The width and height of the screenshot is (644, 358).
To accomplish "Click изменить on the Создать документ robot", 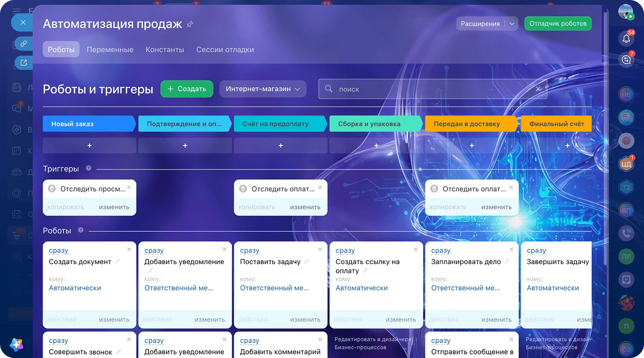I will 114,320.
